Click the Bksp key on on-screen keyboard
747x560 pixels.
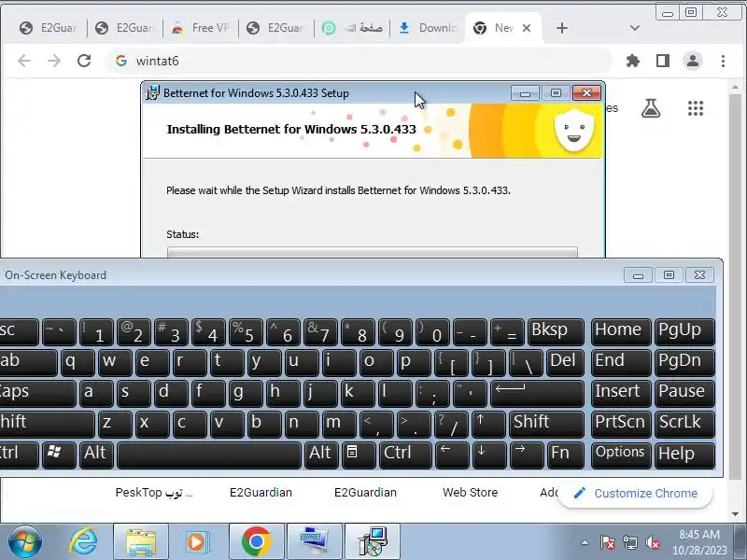(556, 332)
